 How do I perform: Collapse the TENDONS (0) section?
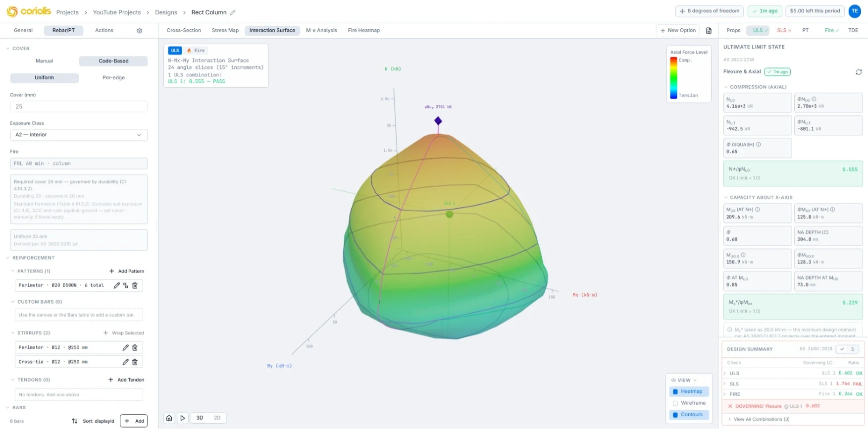(13, 380)
